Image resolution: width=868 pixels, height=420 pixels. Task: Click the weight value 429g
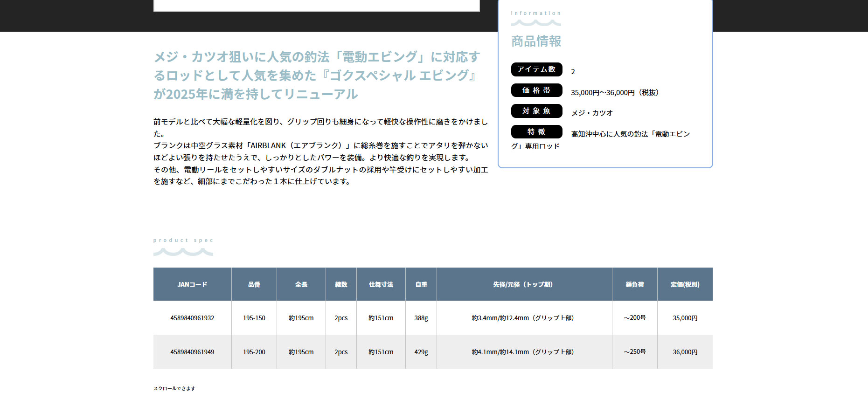click(x=421, y=352)
